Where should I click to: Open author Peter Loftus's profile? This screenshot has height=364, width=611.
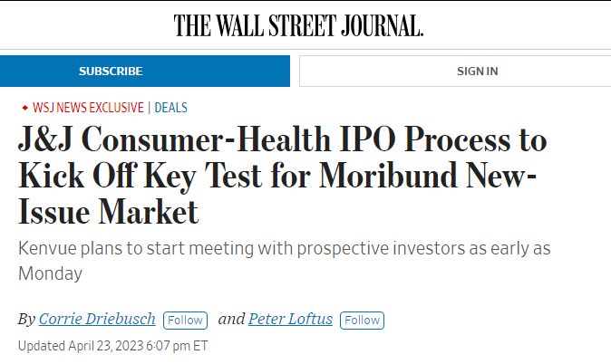[290, 319]
